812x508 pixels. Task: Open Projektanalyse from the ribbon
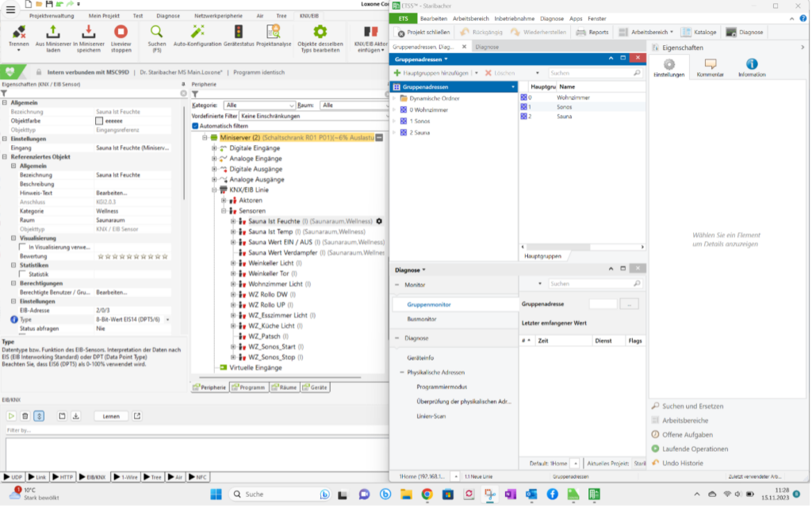pos(274,32)
